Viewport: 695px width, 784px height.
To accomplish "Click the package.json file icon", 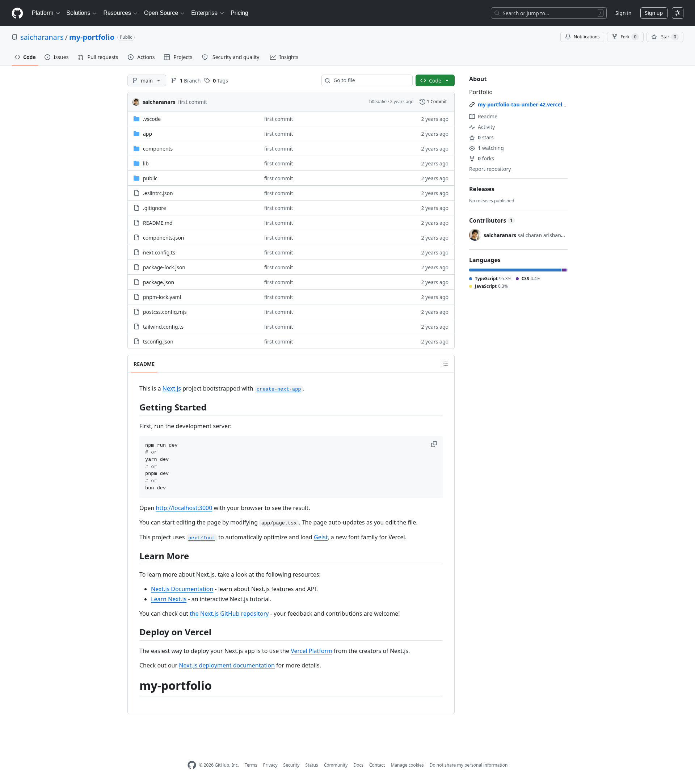I will click(x=136, y=282).
